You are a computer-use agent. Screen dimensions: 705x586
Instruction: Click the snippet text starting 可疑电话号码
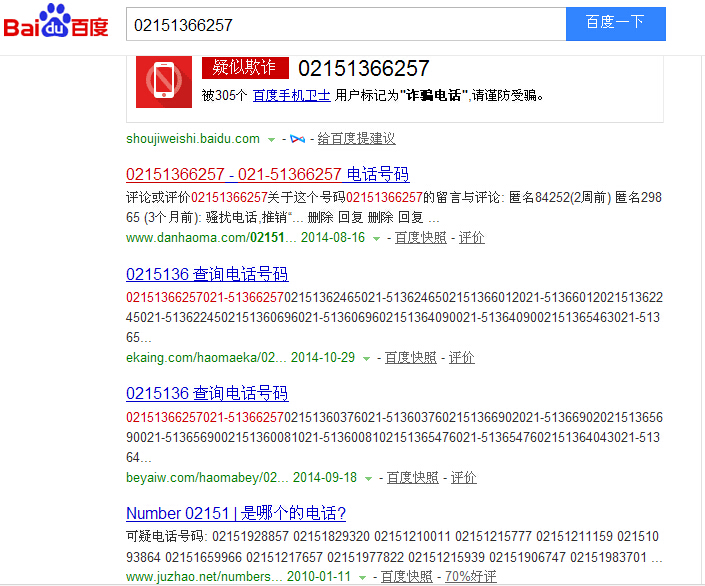(394, 547)
